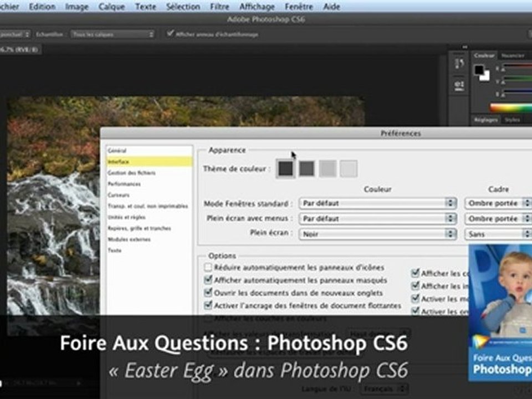Select the medium-dark gray color theme swatch
532x399 pixels.
pos(306,168)
